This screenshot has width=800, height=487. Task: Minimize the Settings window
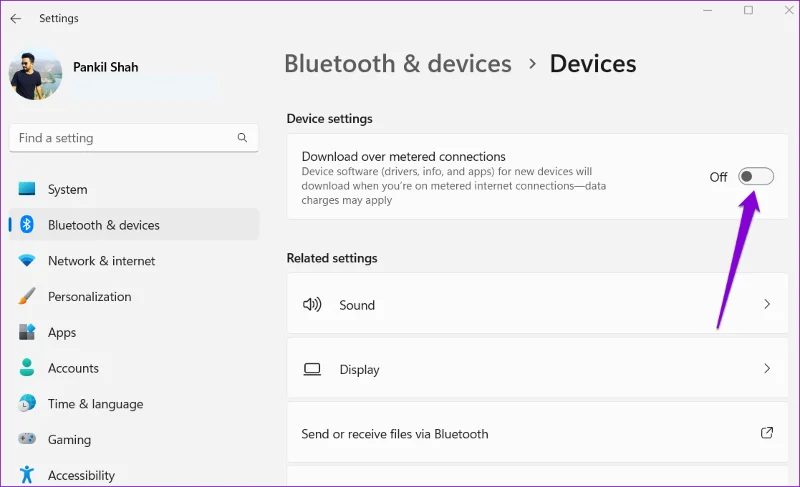707,10
